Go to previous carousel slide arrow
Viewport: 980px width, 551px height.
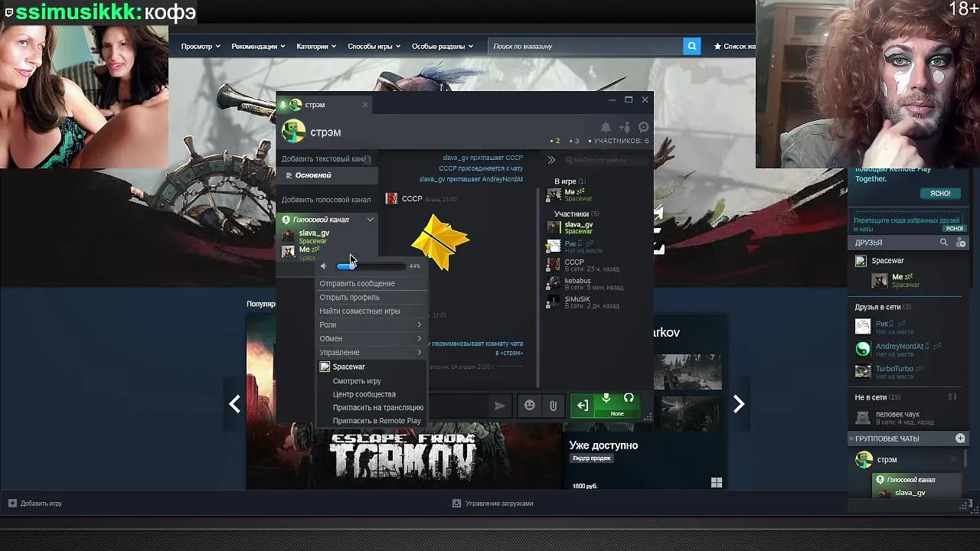234,404
